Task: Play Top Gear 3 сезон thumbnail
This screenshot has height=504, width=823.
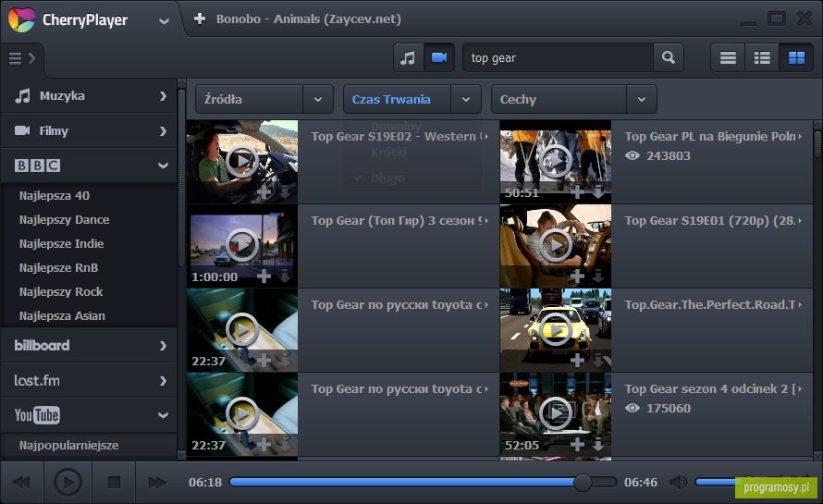Action: 242,245
